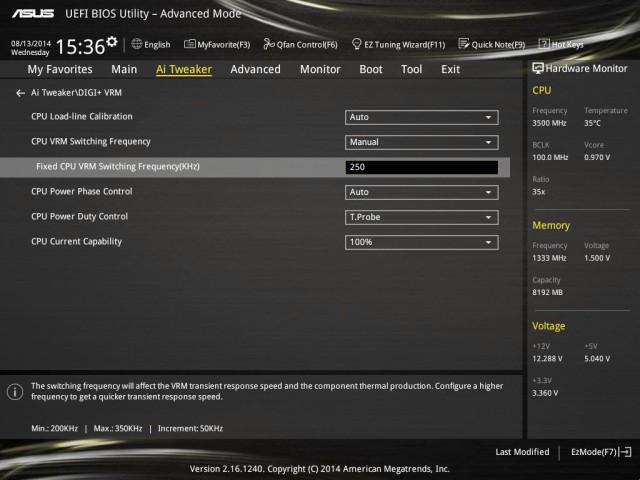Image resolution: width=640 pixels, height=480 pixels.
Task: Select CPU VRM Switching Frequency label
Action: tap(91, 141)
